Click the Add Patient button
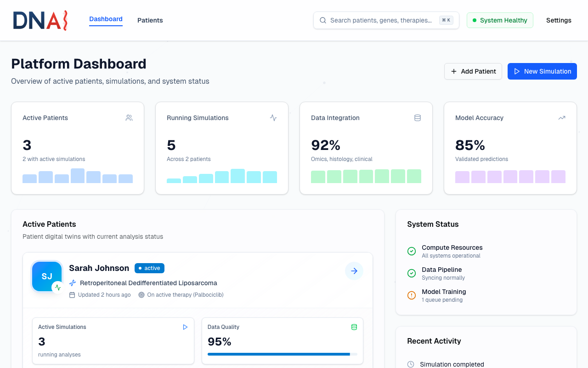This screenshot has width=588, height=368. point(473,71)
